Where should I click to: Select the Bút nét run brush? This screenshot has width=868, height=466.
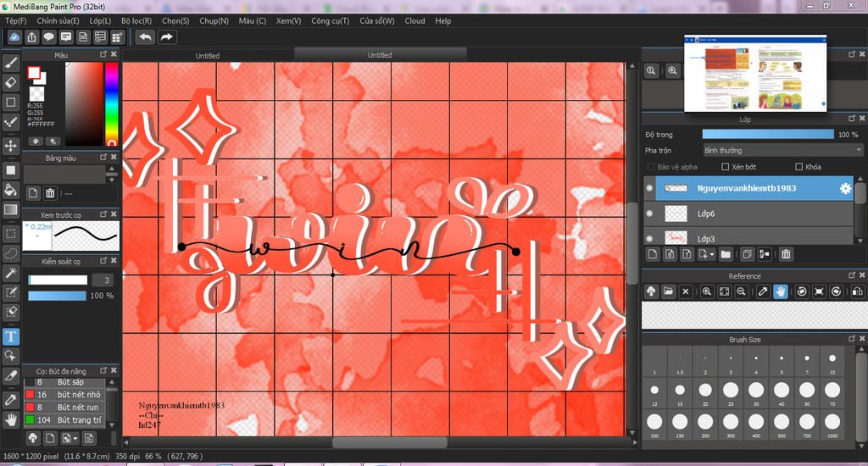pos(64,408)
